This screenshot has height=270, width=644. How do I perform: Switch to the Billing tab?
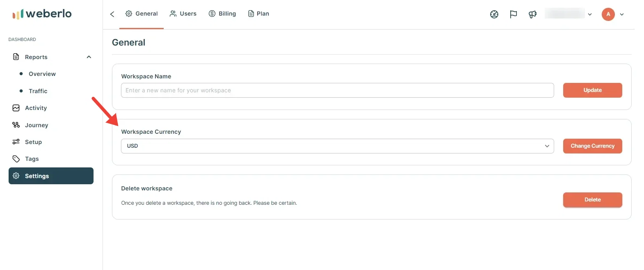pos(222,14)
